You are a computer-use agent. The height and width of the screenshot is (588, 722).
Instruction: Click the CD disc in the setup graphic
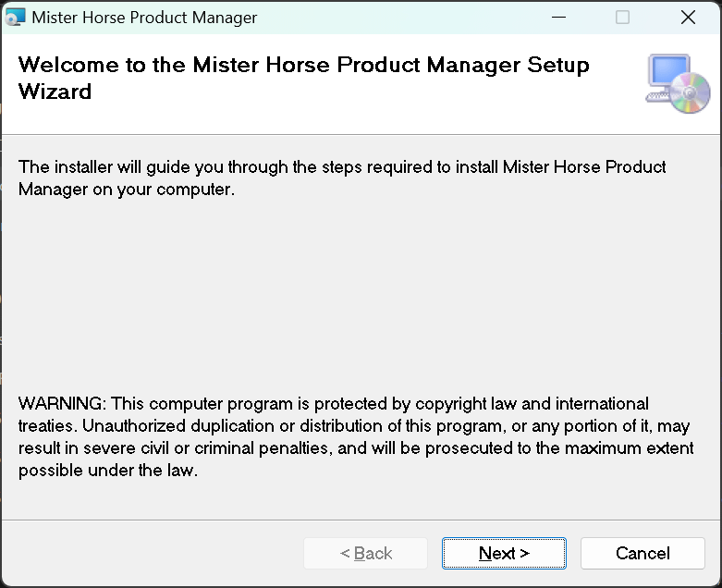[691, 93]
